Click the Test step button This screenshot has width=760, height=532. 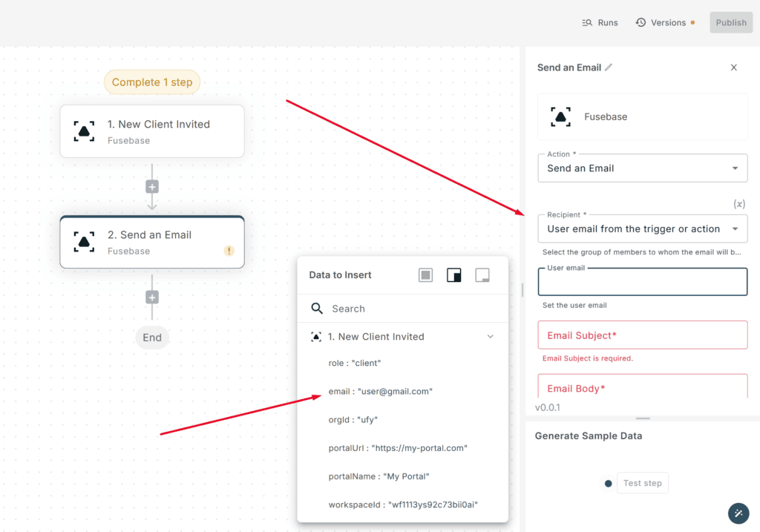point(642,483)
